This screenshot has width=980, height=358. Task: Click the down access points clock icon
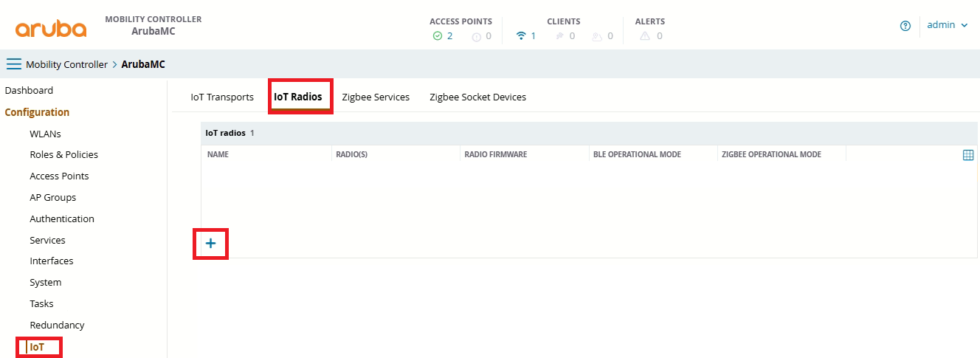point(477,36)
